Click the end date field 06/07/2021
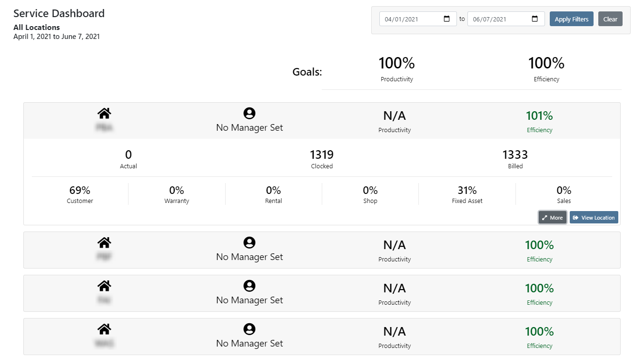 pyautogui.click(x=506, y=19)
